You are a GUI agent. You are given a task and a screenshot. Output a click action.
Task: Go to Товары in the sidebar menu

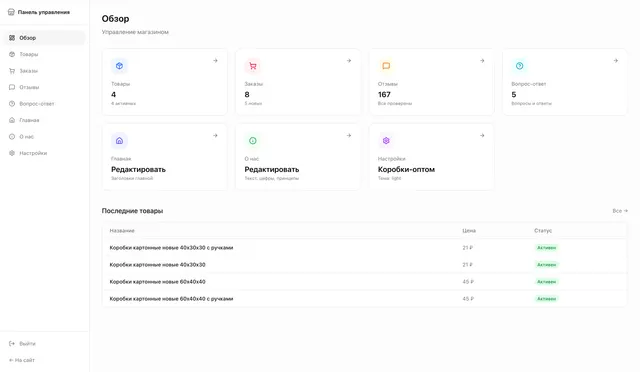coord(44,54)
